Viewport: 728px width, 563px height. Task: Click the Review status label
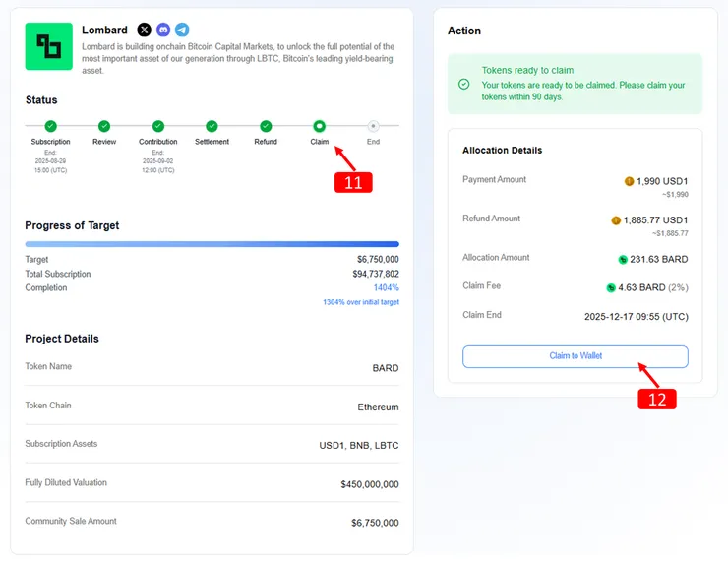click(x=104, y=141)
